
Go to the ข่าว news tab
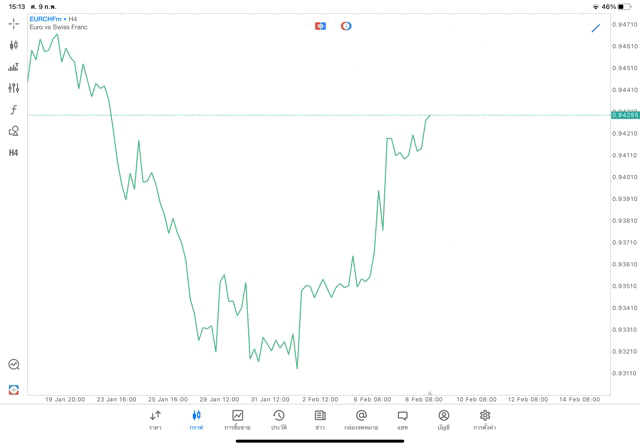[320, 419]
